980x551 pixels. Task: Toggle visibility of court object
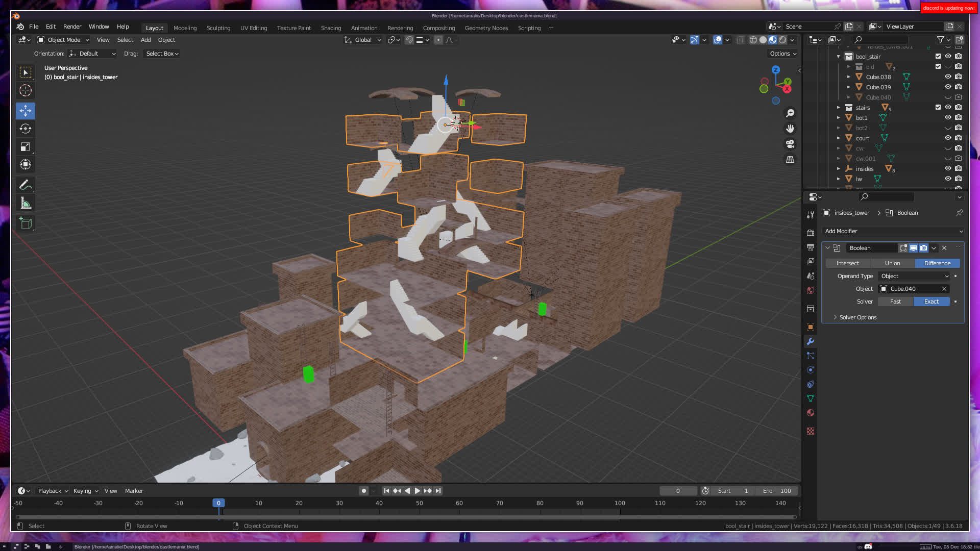pos(948,138)
